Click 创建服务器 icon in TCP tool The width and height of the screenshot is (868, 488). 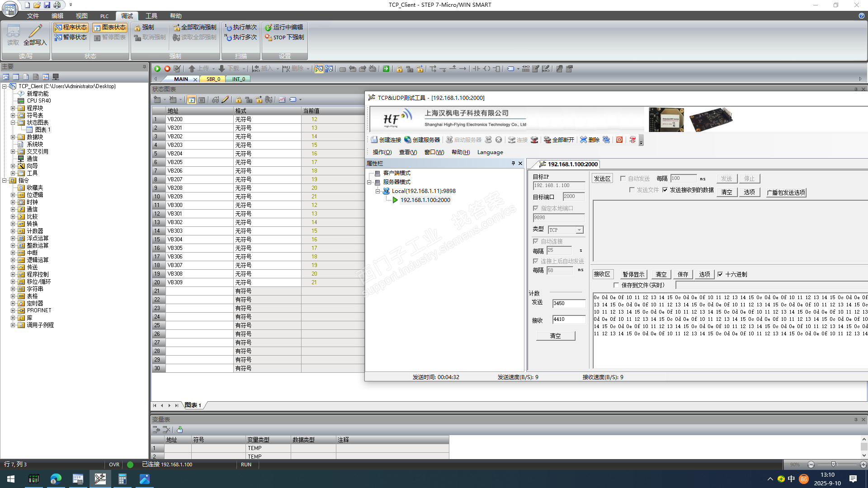[408, 140]
